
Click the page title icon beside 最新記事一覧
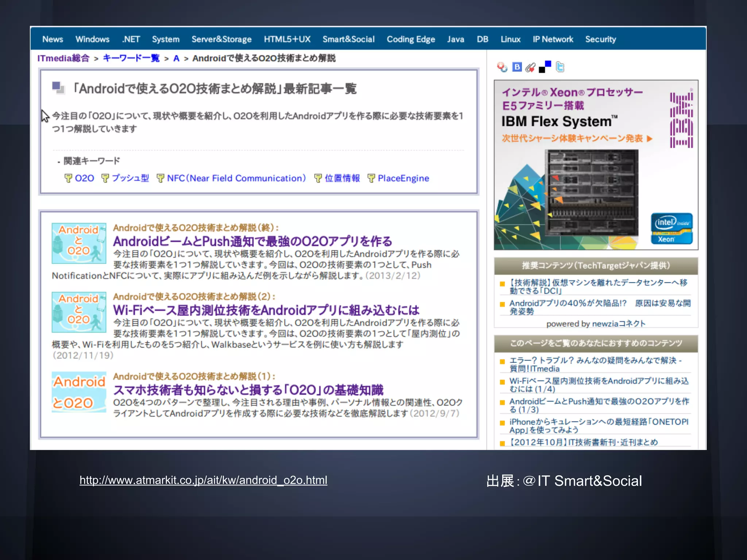[58, 88]
